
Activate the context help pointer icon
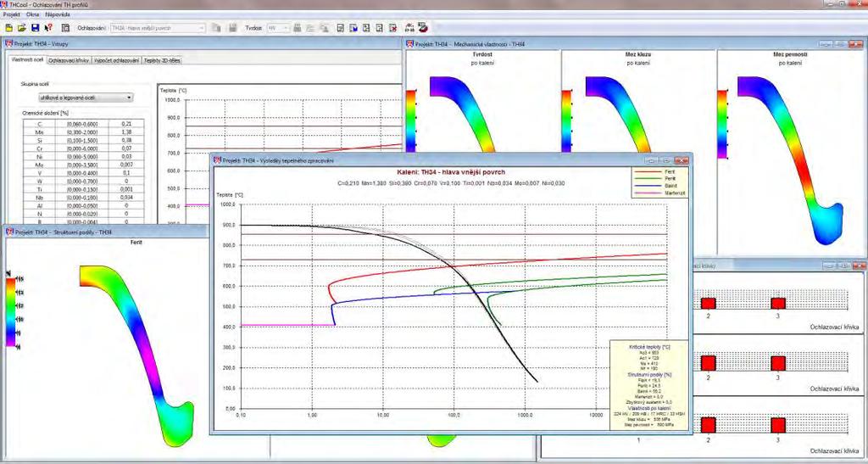tap(48, 28)
